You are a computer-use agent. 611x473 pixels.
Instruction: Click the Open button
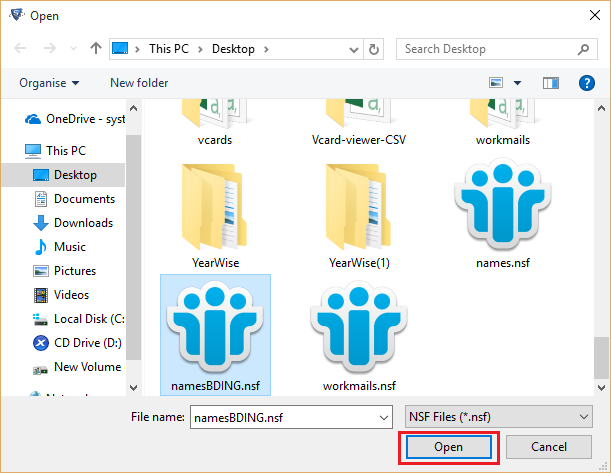tap(449, 447)
